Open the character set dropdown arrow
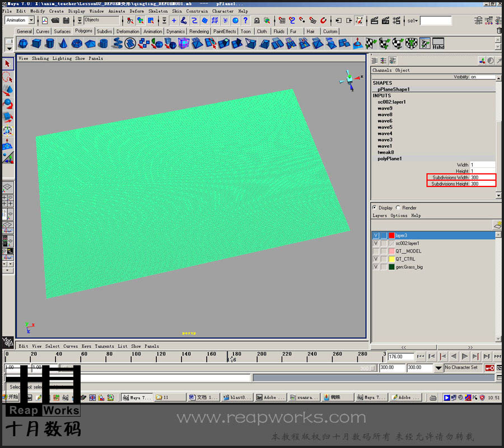This screenshot has height=448, width=504. point(438,368)
